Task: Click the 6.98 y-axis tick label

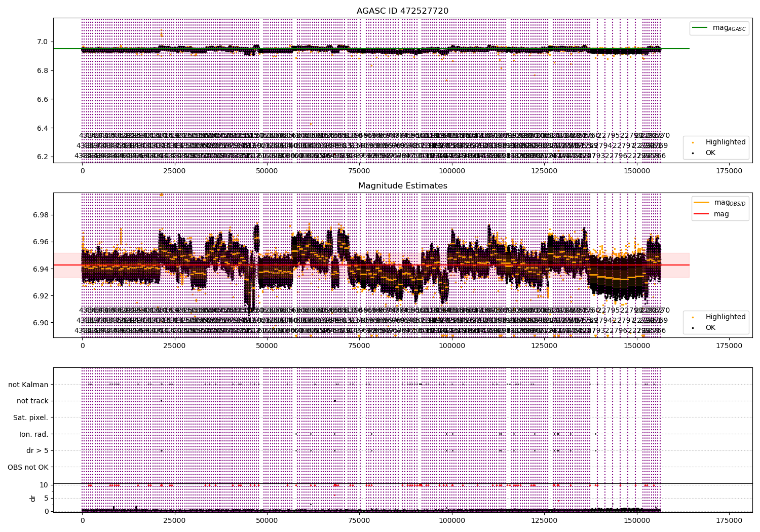Action: pos(41,215)
